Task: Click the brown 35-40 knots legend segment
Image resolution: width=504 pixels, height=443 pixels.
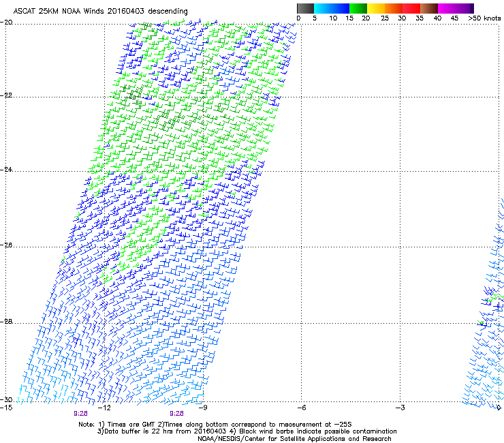Action: [429, 8]
